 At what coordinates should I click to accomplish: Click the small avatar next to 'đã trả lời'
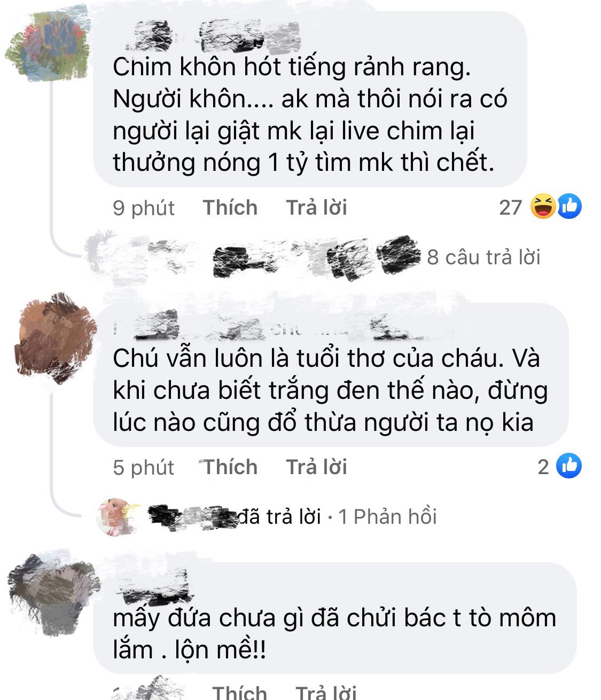point(118,516)
